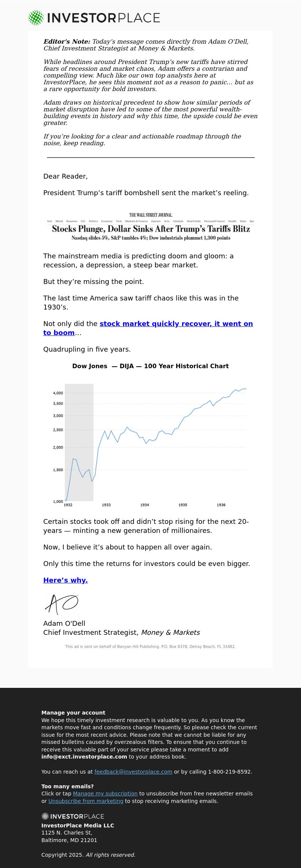301x868 pixels.
Task: Select Markets & Finance in WSJ navigation
Action: tap(136, 221)
